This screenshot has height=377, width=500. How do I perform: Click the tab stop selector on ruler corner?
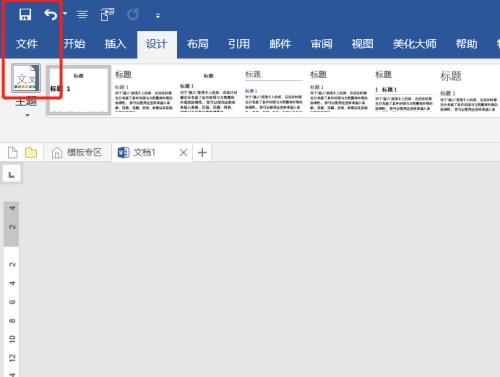[x=12, y=174]
